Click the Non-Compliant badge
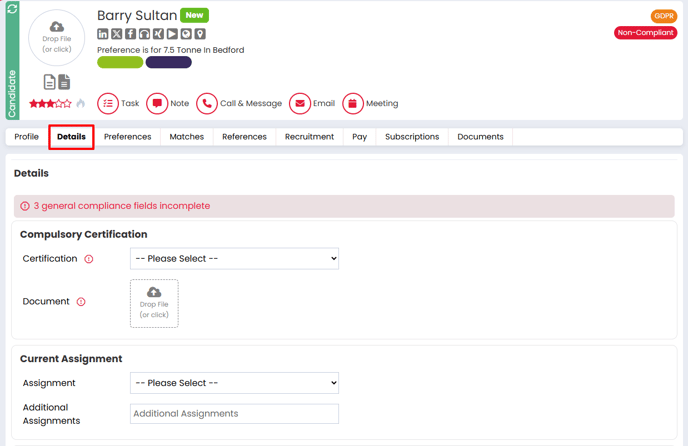688x446 pixels. point(645,33)
